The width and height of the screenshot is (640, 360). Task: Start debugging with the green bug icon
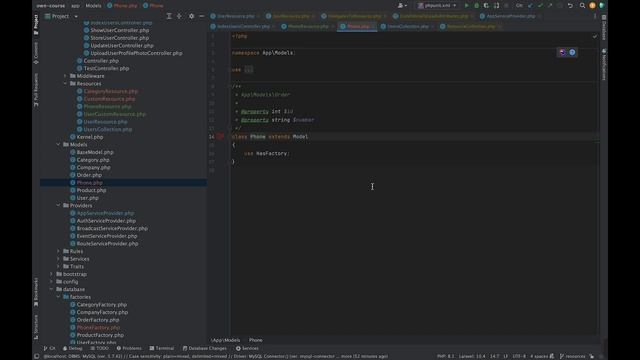click(x=476, y=6)
